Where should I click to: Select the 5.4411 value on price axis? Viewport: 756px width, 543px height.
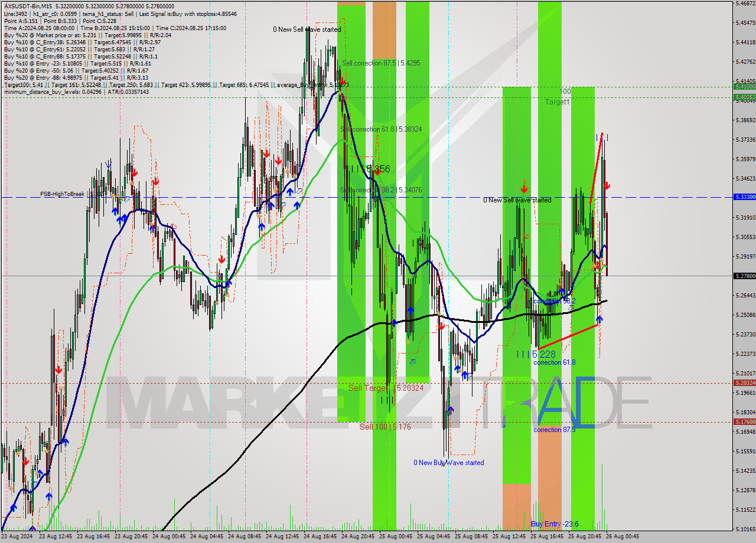tap(745, 42)
